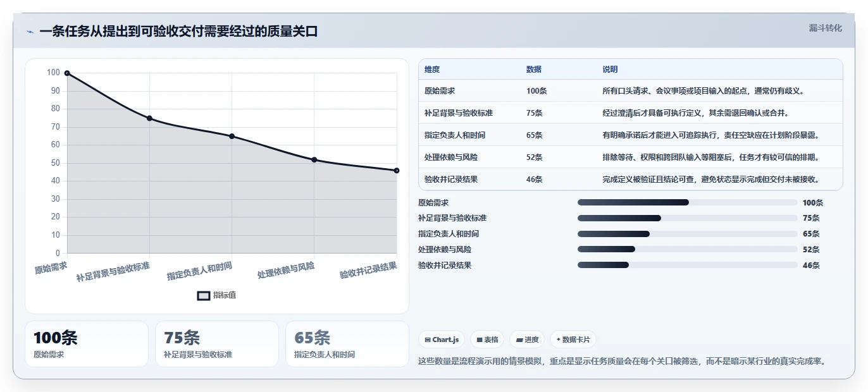Click the 进度 chip
Image resolution: width=868 pixels, height=392 pixels.
click(x=527, y=340)
